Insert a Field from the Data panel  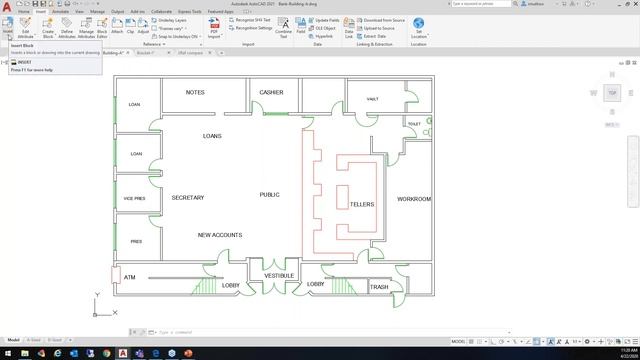tap(301, 25)
